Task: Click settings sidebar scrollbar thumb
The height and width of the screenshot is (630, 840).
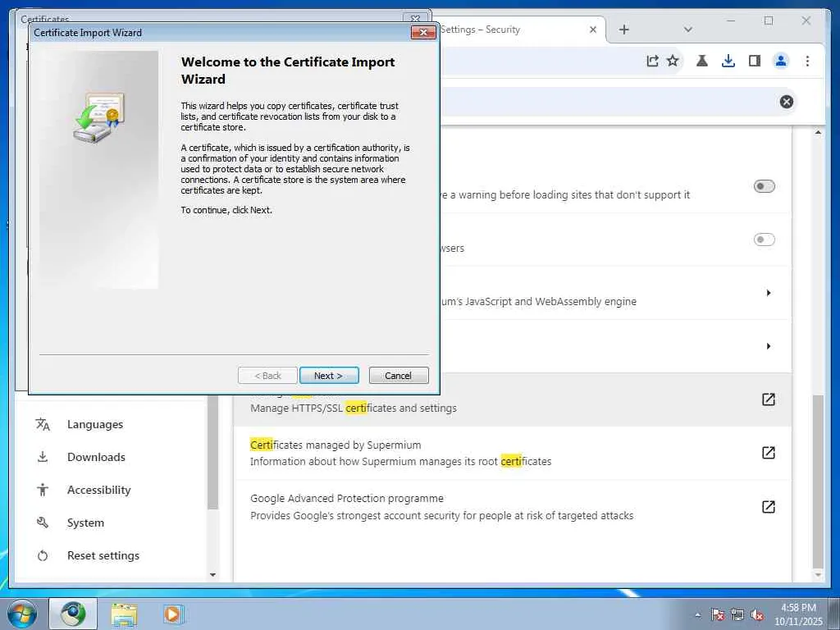Action: [212, 453]
